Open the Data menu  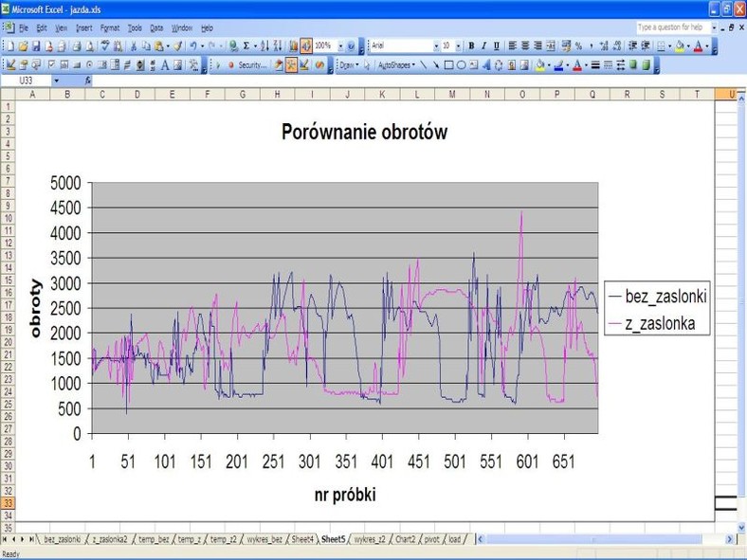point(156,28)
